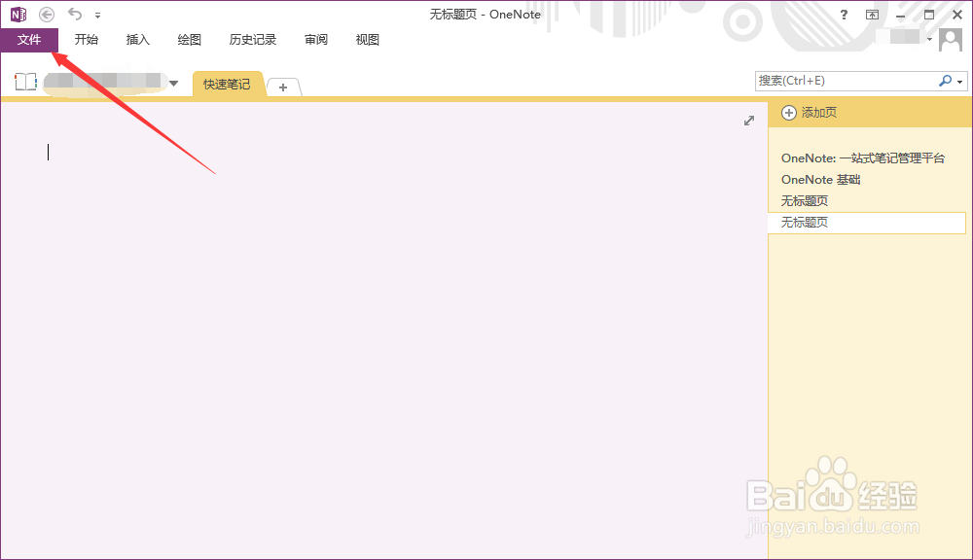Click the search magnifier icon
The width and height of the screenshot is (973, 560).
click(x=945, y=81)
